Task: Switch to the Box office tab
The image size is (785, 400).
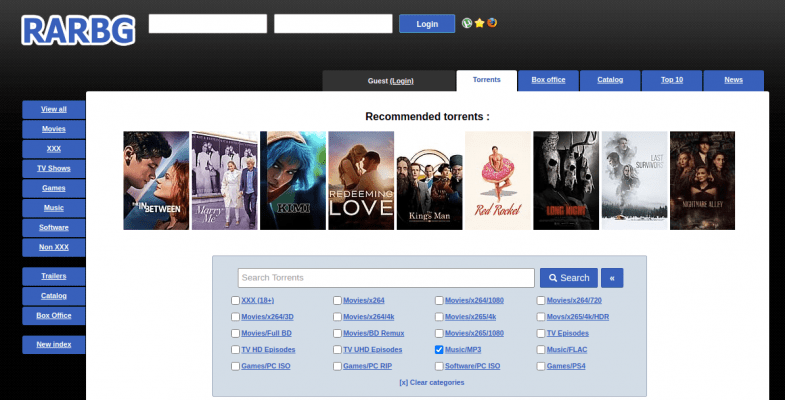Action: [x=548, y=80]
